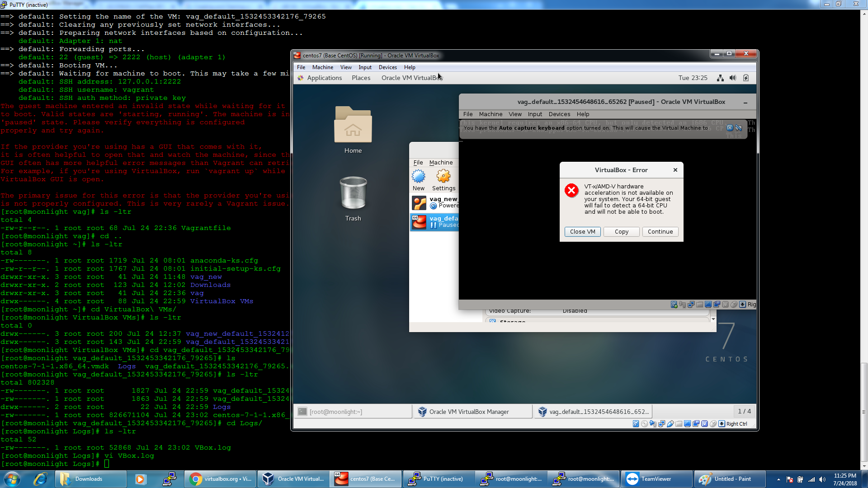Open the Windows Start button
The image size is (868, 488).
point(12,479)
